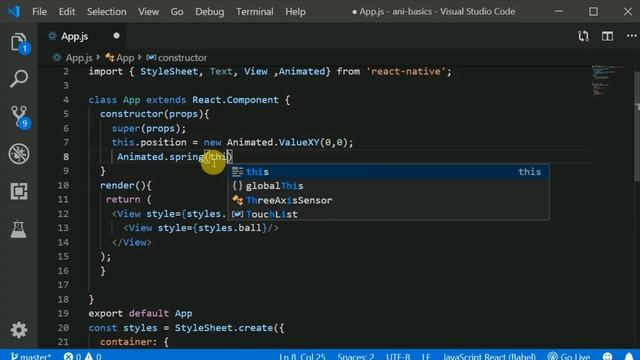The image size is (640, 360).
Task: Click App.js in the breadcrumb
Action: 79,58
